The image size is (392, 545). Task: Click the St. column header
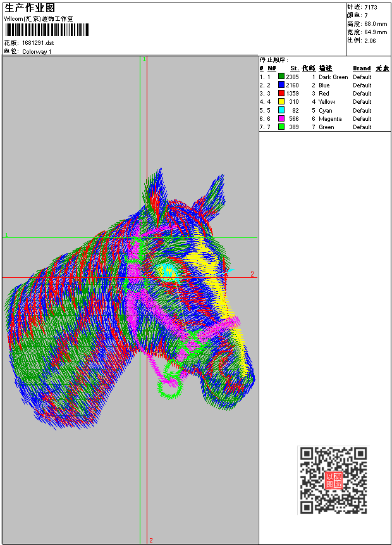[x=294, y=68]
